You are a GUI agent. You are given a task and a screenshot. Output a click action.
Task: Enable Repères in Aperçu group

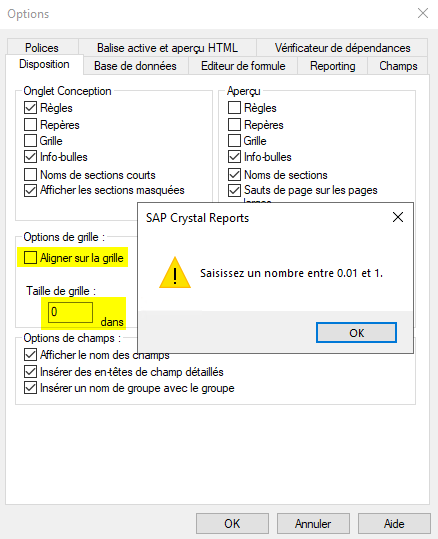pos(234,124)
